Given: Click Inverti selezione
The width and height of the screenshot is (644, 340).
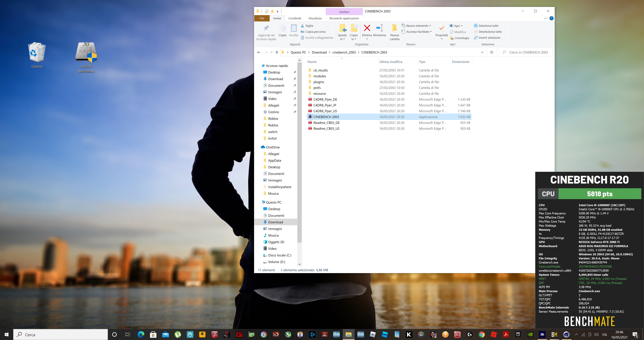Looking at the screenshot, I should point(487,38).
